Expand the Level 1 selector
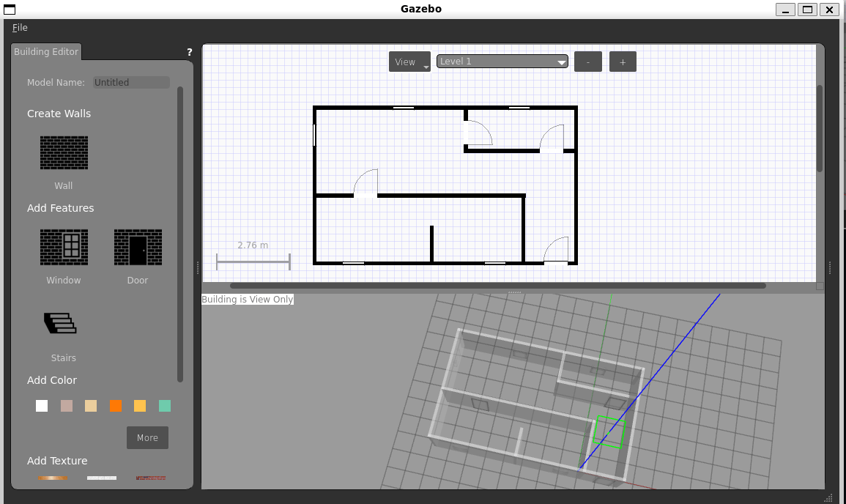 502,62
